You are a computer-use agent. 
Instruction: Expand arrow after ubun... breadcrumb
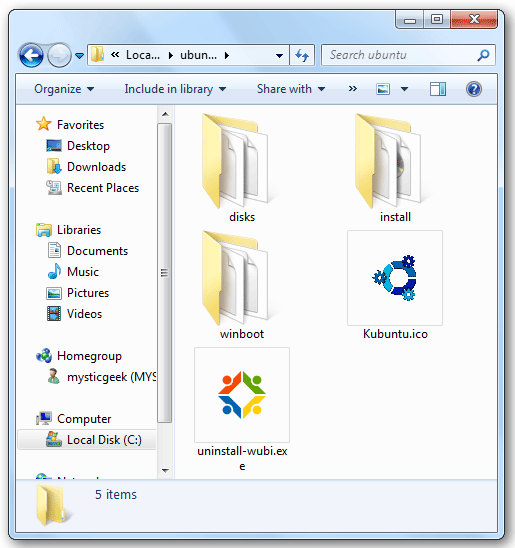pos(227,55)
